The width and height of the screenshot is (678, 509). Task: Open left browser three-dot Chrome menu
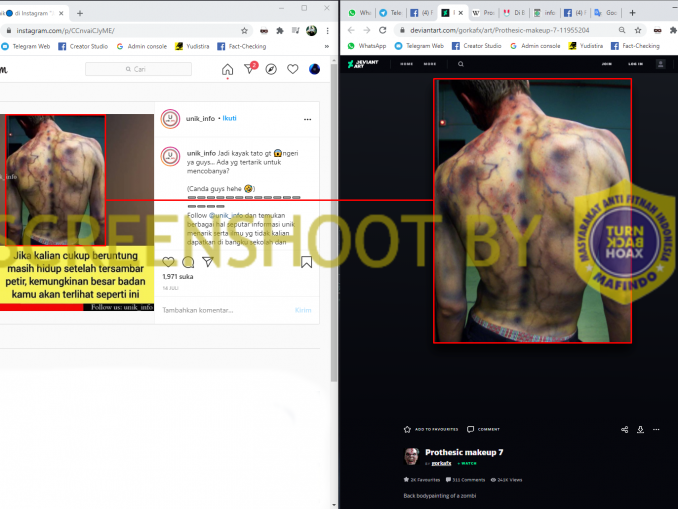(327, 31)
